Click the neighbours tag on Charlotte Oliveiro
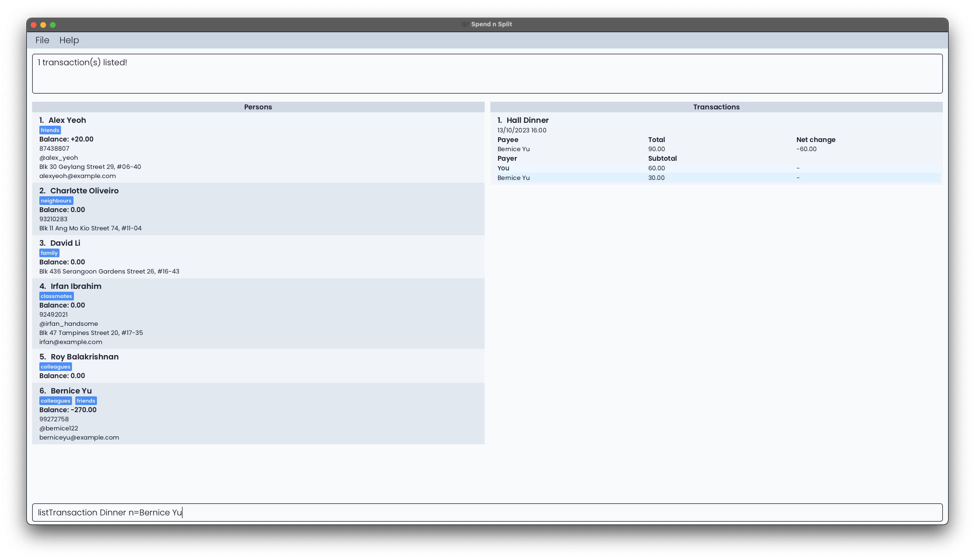The height and width of the screenshot is (560, 975). (56, 200)
